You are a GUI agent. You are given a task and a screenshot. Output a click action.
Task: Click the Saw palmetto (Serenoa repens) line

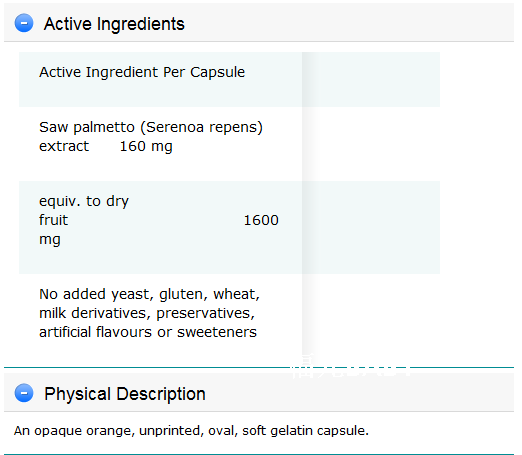click(x=151, y=127)
